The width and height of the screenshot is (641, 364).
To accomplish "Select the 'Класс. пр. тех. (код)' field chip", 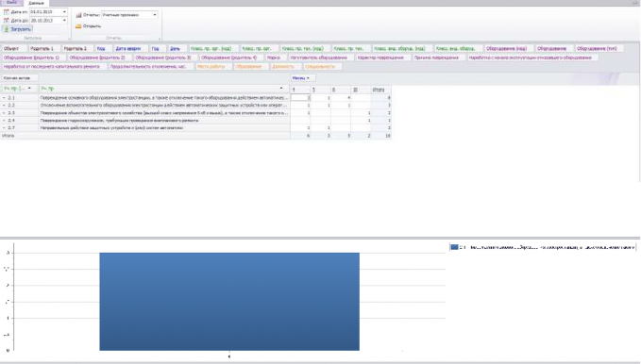I will (x=305, y=49).
